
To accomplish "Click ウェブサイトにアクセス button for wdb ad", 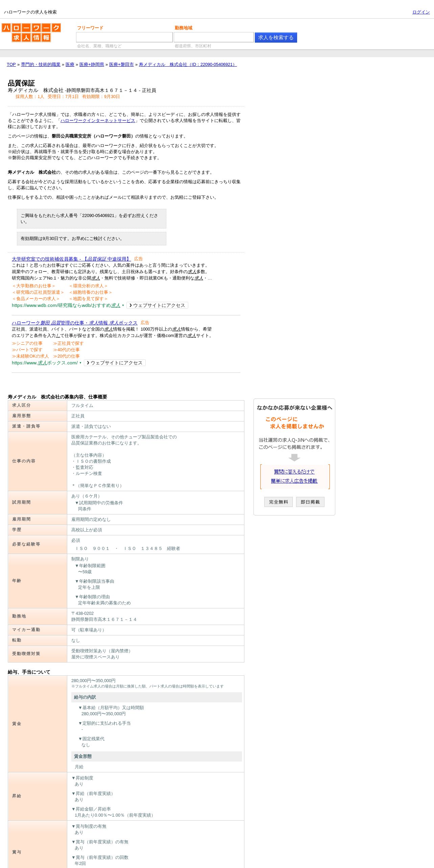I will click(x=157, y=305).
